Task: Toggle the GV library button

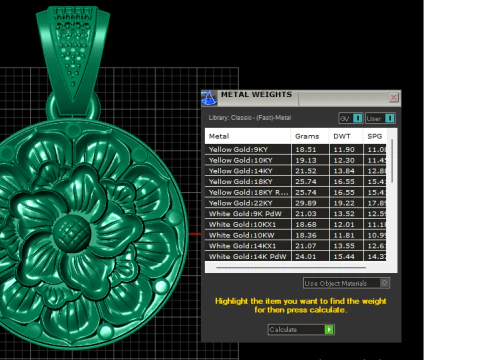Action: [351, 118]
